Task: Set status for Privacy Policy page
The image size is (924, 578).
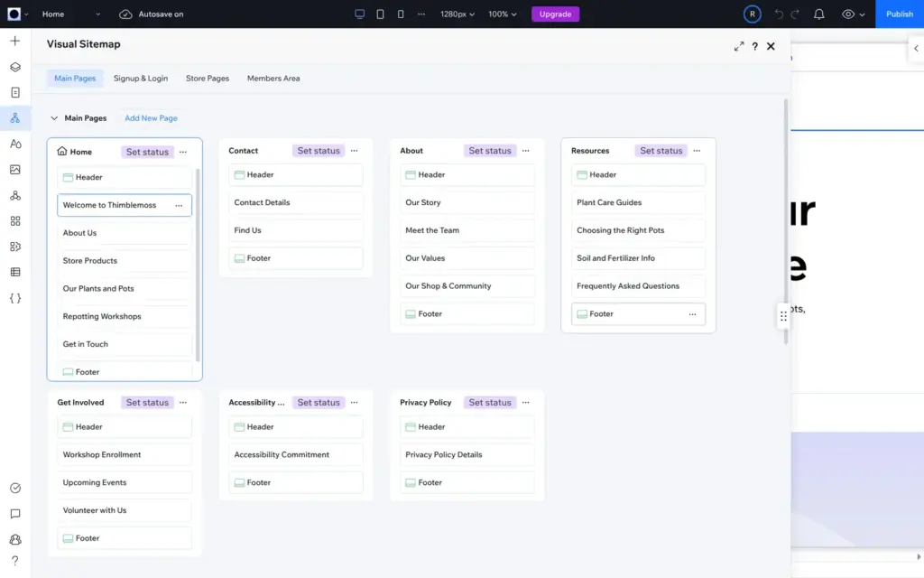Action: 490,403
